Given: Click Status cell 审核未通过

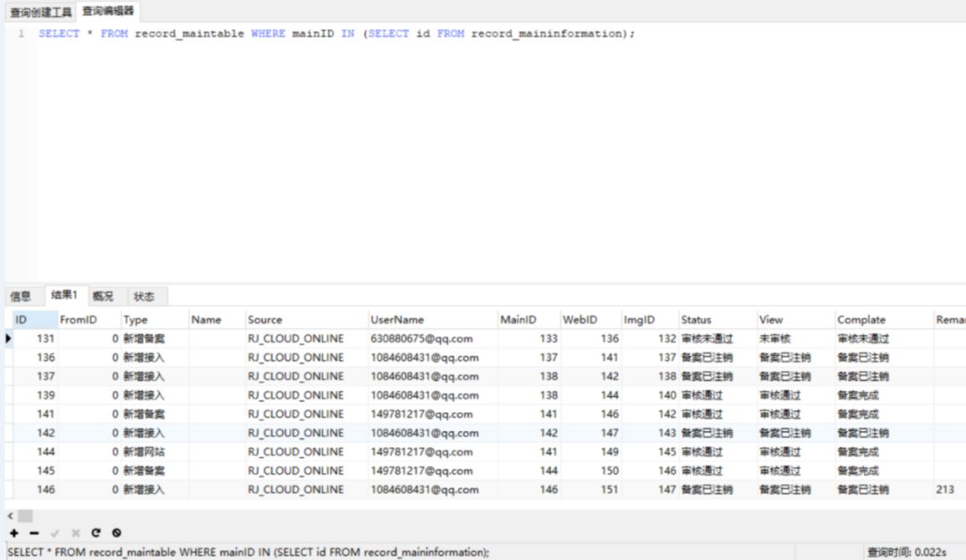Looking at the screenshot, I should pyautogui.click(x=708, y=338).
